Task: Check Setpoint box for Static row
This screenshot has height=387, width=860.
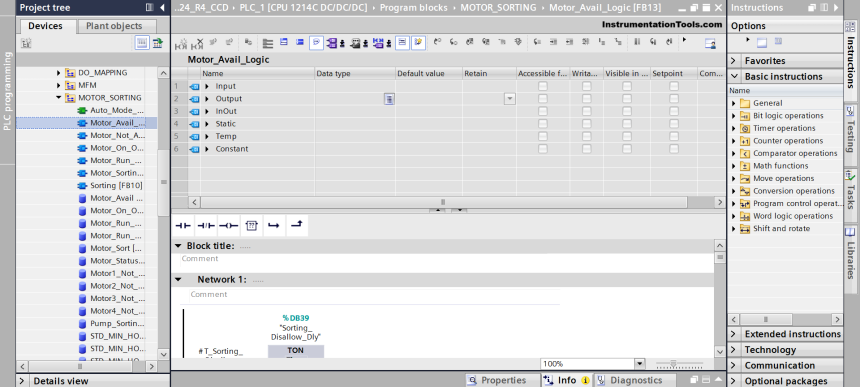Action: click(x=674, y=124)
